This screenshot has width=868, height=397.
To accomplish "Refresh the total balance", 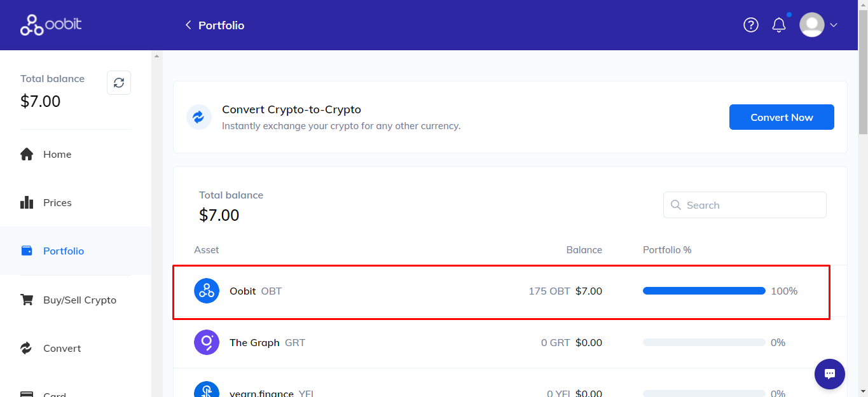I will pyautogui.click(x=119, y=83).
